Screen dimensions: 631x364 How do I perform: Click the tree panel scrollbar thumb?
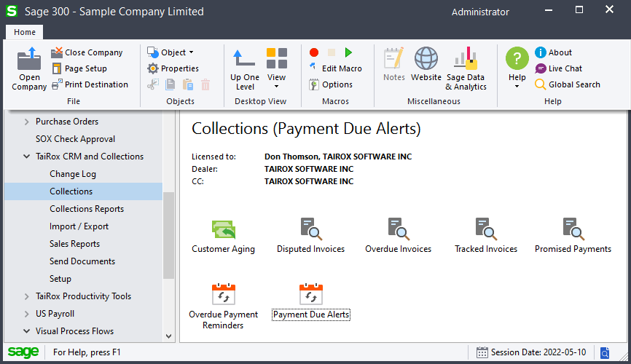pyautogui.click(x=168, y=235)
